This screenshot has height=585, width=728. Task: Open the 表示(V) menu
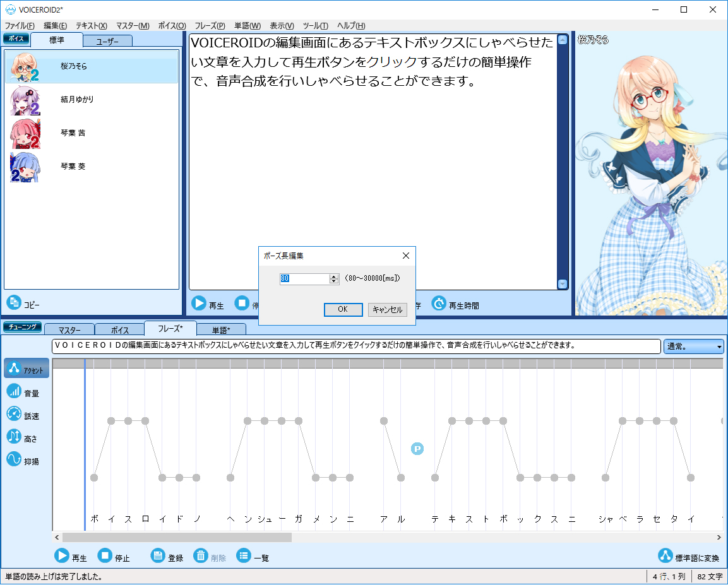(282, 25)
